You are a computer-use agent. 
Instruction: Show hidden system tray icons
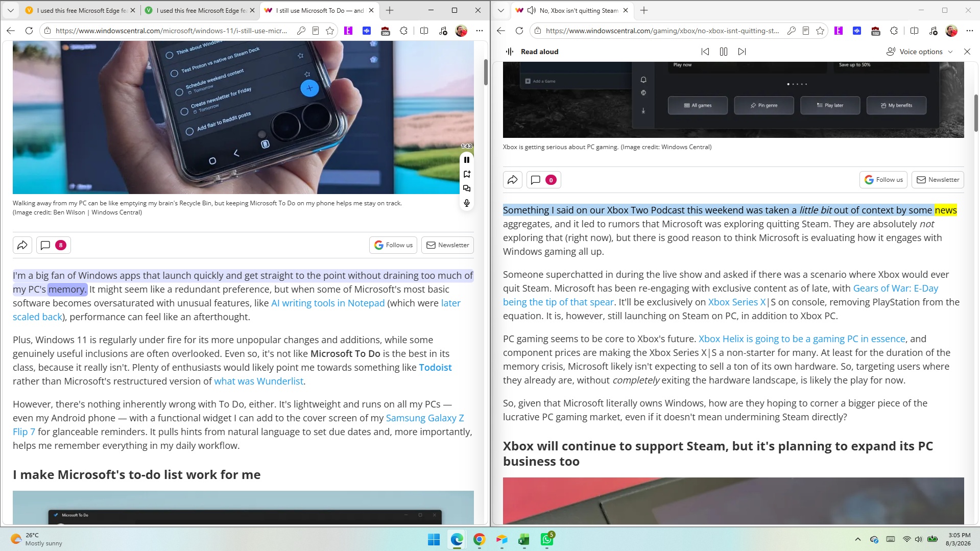pyautogui.click(x=858, y=539)
